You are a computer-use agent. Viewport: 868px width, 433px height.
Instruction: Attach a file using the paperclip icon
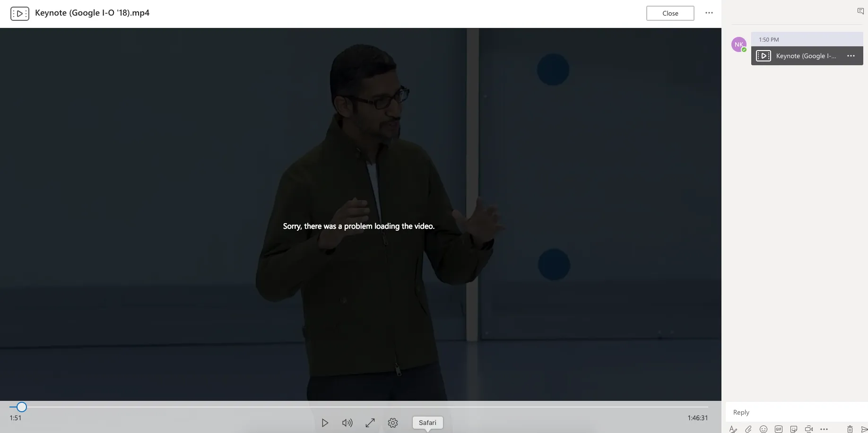748,429
